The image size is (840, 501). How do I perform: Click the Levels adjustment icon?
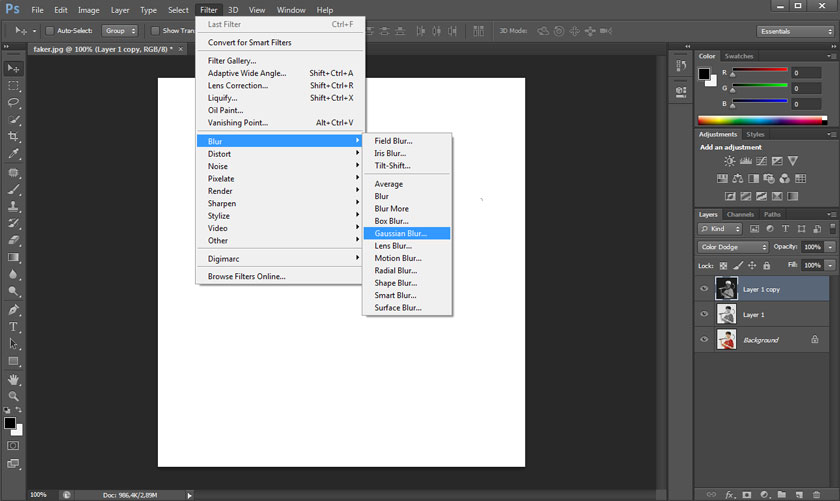point(745,161)
